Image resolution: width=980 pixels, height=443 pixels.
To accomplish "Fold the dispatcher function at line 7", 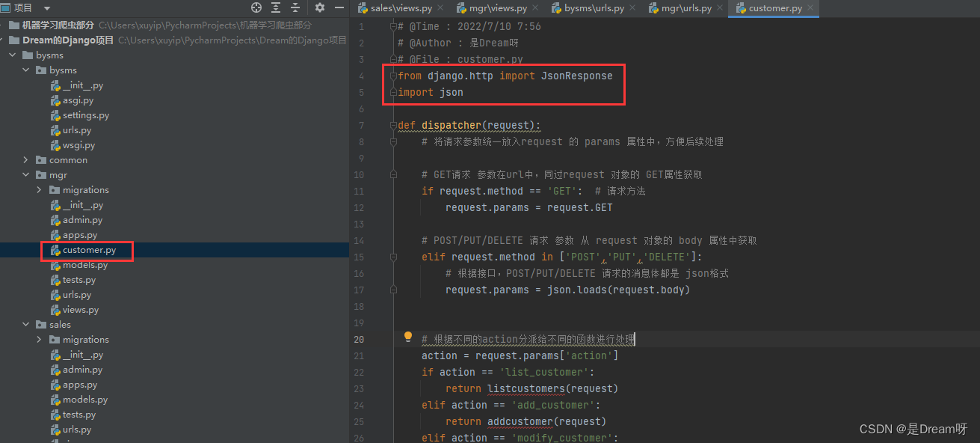I will [x=393, y=125].
